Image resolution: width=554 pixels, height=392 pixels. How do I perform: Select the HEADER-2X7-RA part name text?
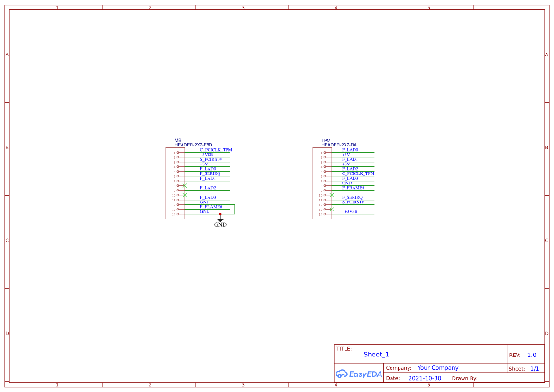tap(339, 145)
